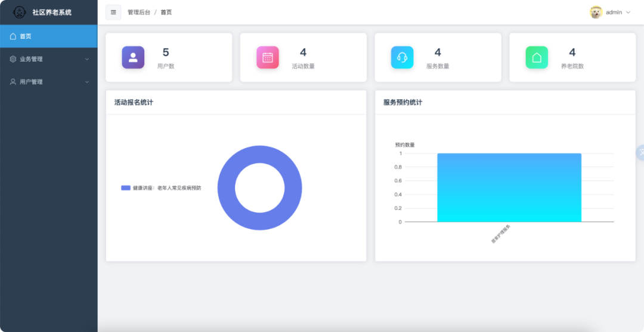Click the admin username text
Viewport: 644px width, 332px height.
tap(614, 13)
